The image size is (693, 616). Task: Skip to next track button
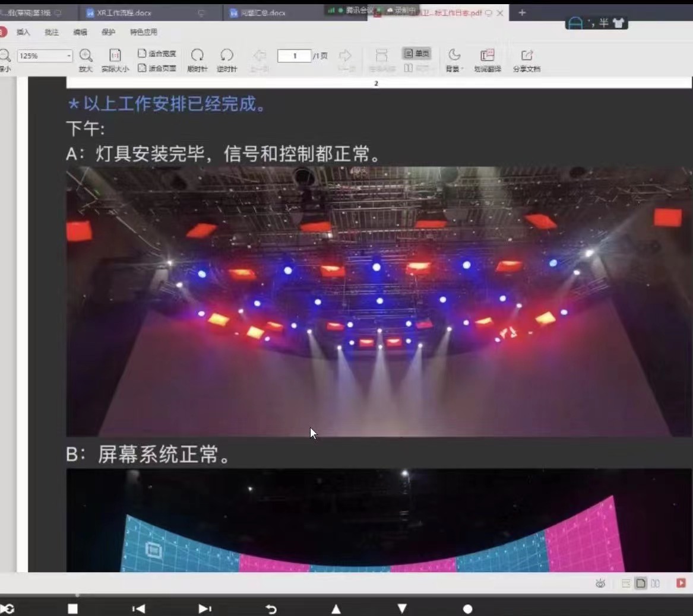pyautogui.click(x=205, y=609)
